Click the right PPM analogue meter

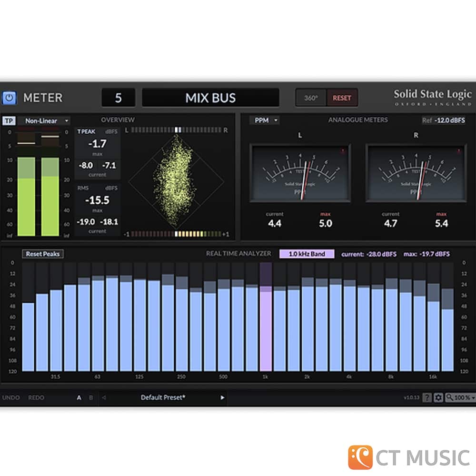point(416,173)
